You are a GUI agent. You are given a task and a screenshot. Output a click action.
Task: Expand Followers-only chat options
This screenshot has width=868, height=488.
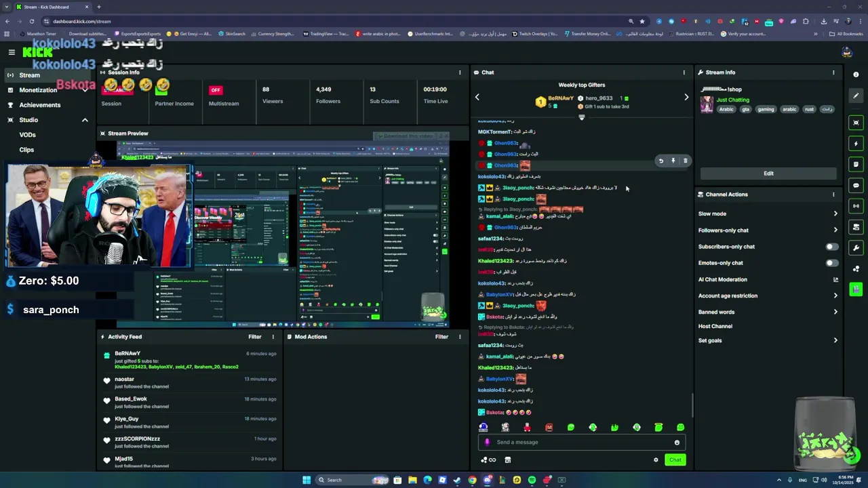coord(835,230)
